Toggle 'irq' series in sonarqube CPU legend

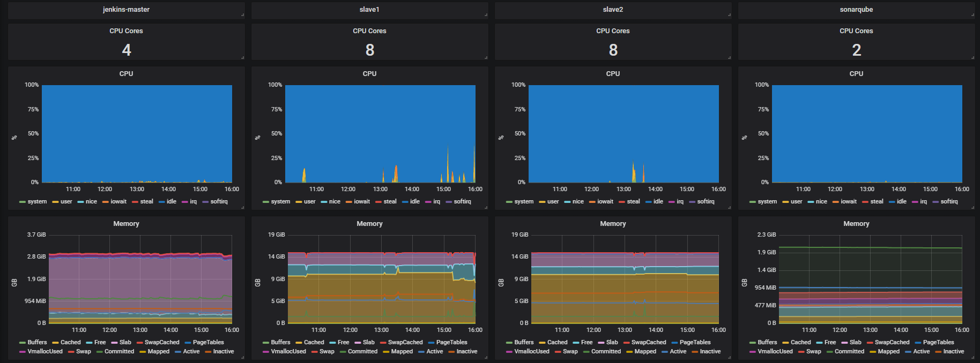(x=923, y=202)
